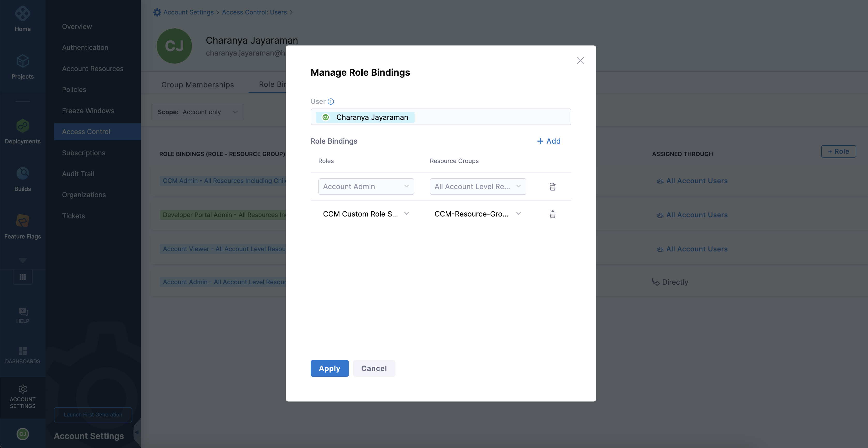This screenshot has width=868, height=448.
Task: Delete the CCM Custom Role binding row
Action: [552, 214]
